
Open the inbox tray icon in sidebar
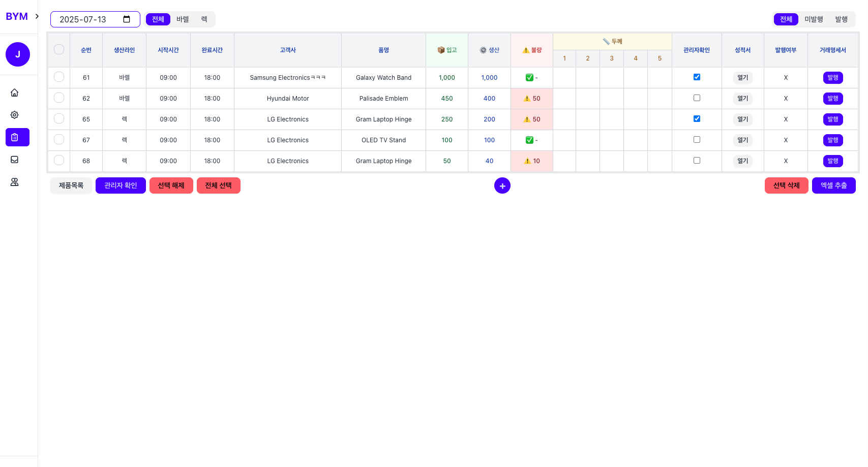15,160
